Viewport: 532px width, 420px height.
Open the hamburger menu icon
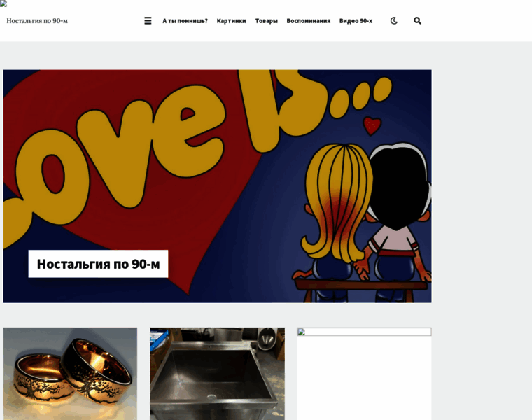tap(148, 21)
